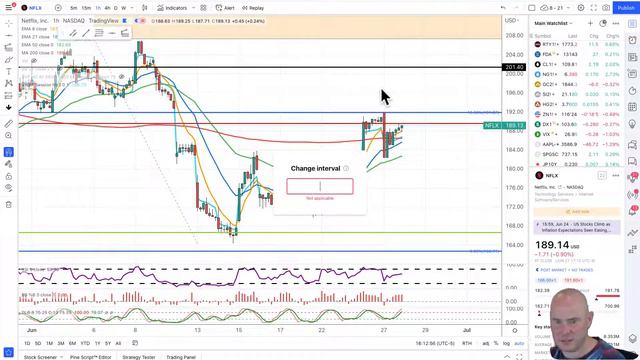This screenshot has height=360, width=640.
Task: Expand the Main Watchlist dropdown
Action: (x=553, y=23)
